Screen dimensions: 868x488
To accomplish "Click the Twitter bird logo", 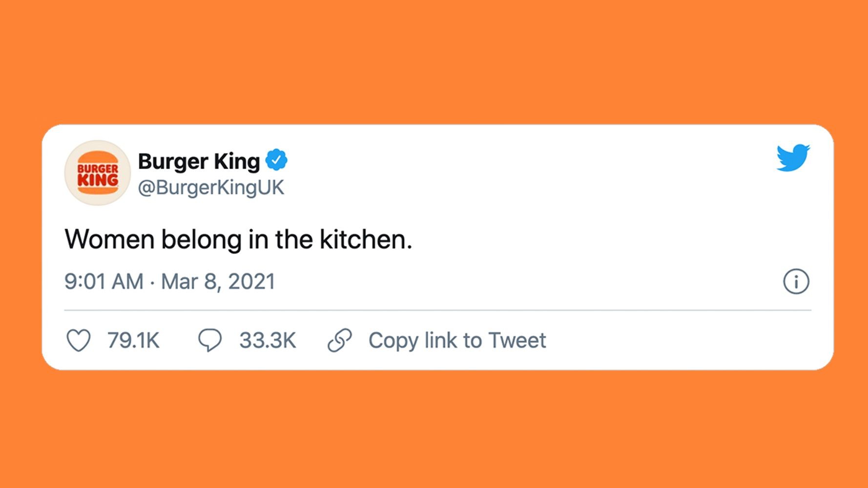I will pyautogui.click(x=793, y=157).
